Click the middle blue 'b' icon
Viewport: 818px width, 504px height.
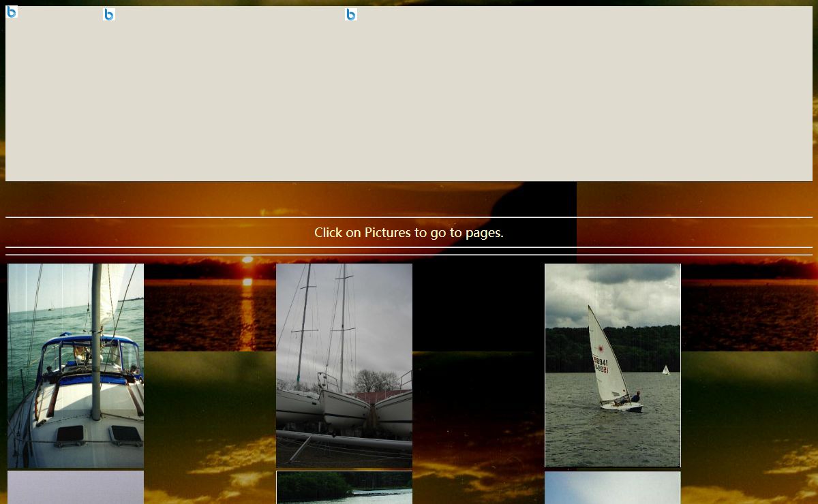pos(109,14)
